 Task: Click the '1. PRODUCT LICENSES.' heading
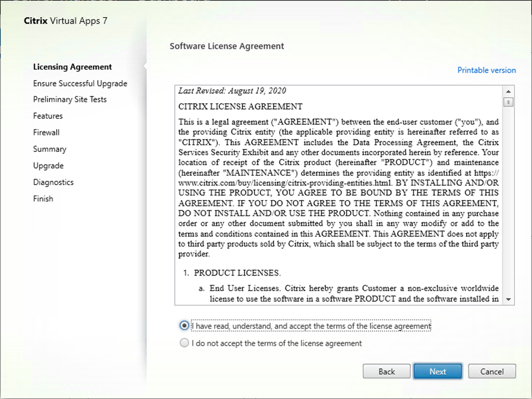(x=232, y=273)
